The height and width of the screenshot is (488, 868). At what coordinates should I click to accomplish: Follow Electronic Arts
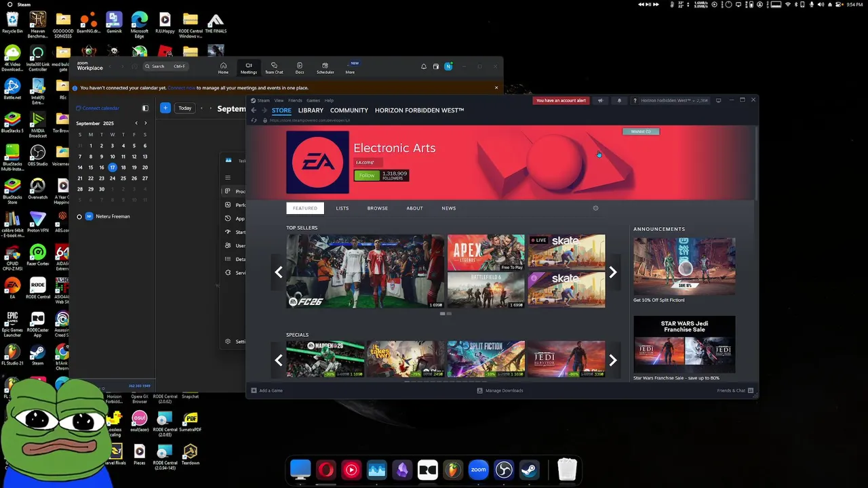point(367,176)
